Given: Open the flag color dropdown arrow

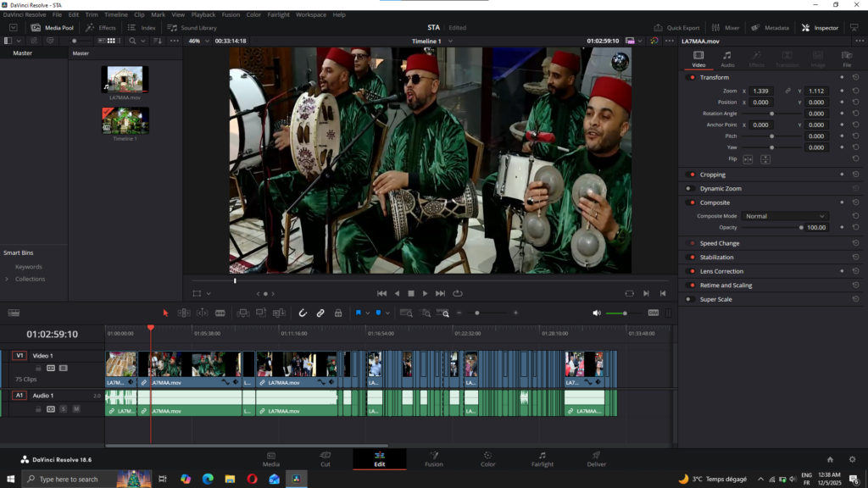Looking at the screenshot, I should pos(368,313).
